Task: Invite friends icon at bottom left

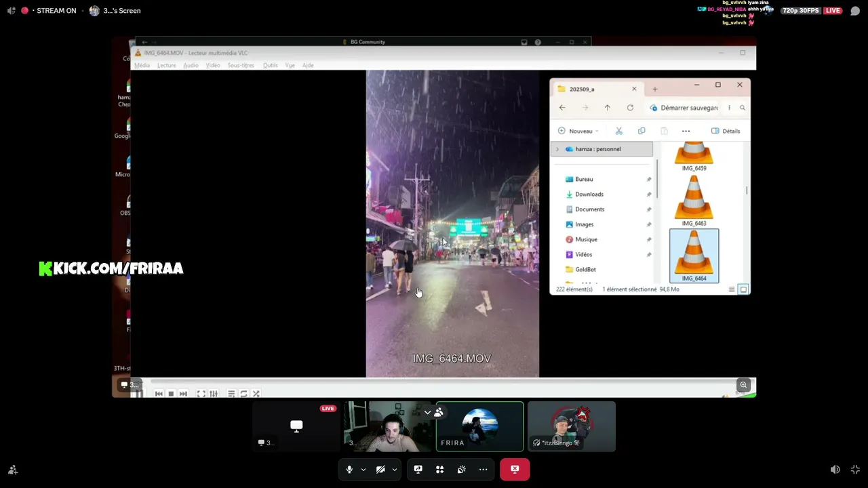Action: [12, 469]
